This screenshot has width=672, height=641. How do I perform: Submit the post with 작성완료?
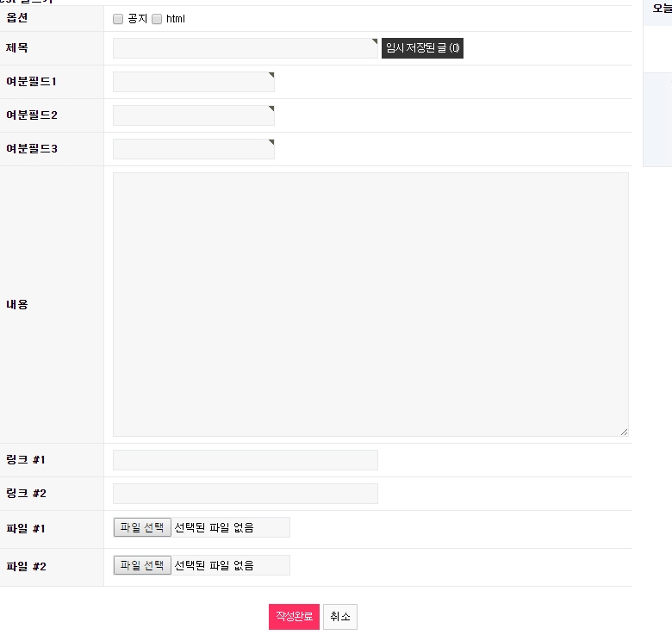[x=294, y=617]
